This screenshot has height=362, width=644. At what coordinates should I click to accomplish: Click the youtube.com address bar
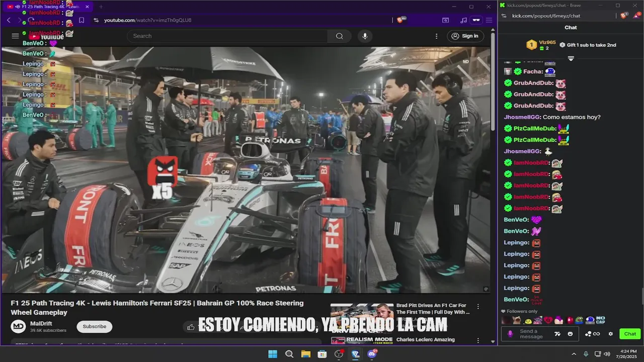242,20
